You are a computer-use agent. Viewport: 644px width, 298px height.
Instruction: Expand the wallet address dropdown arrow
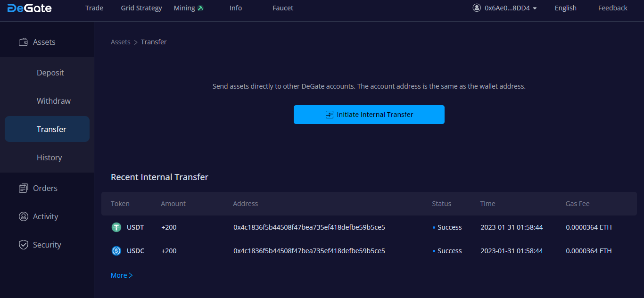coord(535,8)
